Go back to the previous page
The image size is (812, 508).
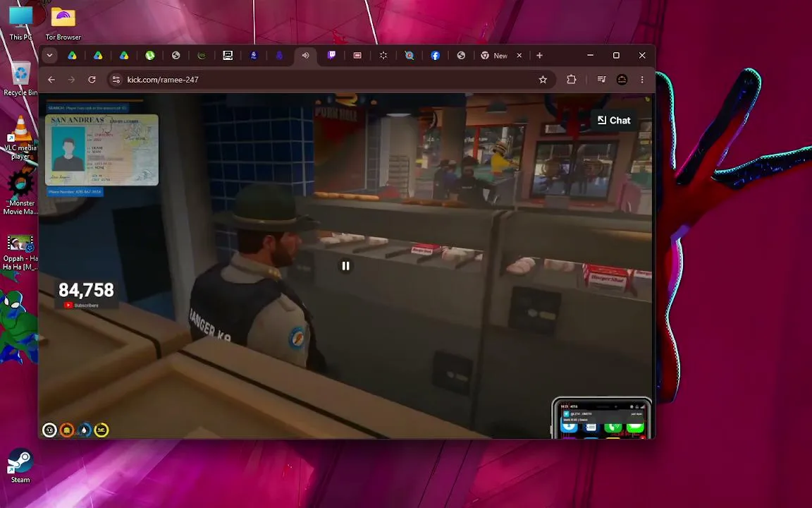51,79
